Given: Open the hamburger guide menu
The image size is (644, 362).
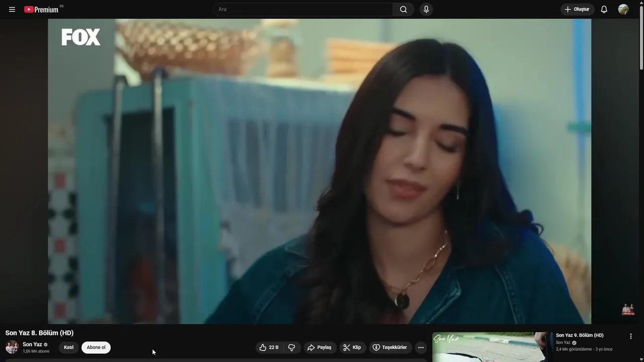Looking at the screenshot, I should coord(12,10).
